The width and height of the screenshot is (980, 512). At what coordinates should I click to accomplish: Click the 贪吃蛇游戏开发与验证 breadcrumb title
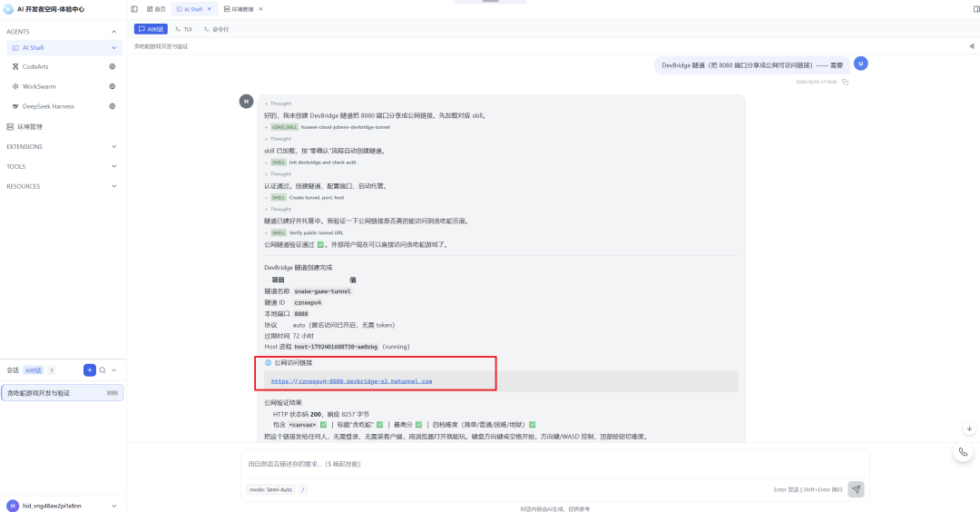point(161,46)
